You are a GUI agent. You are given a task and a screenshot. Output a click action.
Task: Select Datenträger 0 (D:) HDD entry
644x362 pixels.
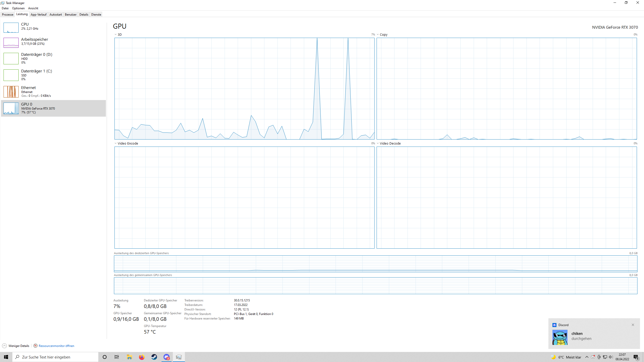click(x=36, y=58)
